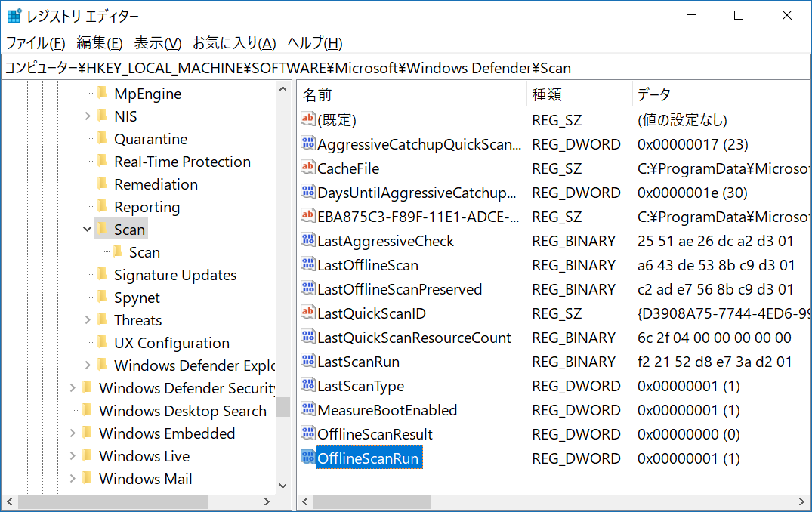812x512 pixels.
Task: Click the Spynet folder icon
Action: pos(102,298)
